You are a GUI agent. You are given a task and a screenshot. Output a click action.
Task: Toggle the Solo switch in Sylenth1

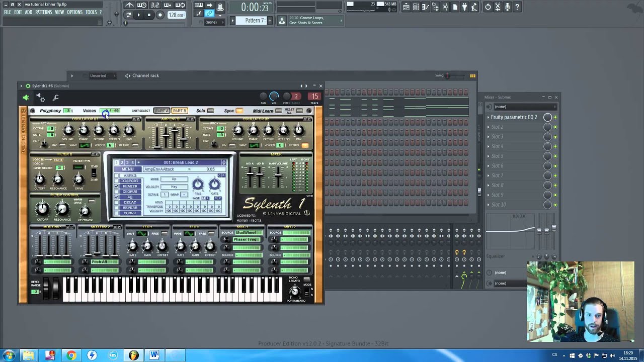tap(210, 111)
